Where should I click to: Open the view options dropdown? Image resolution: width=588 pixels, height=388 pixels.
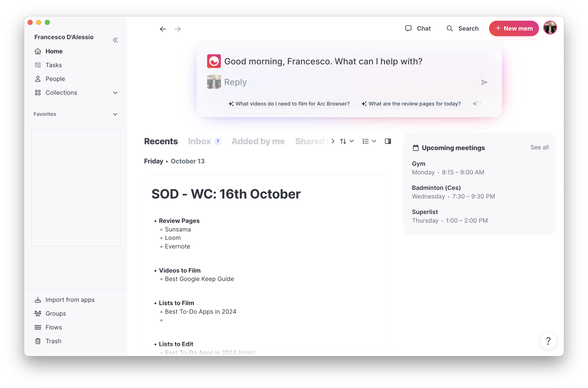[x=374, y=141]
